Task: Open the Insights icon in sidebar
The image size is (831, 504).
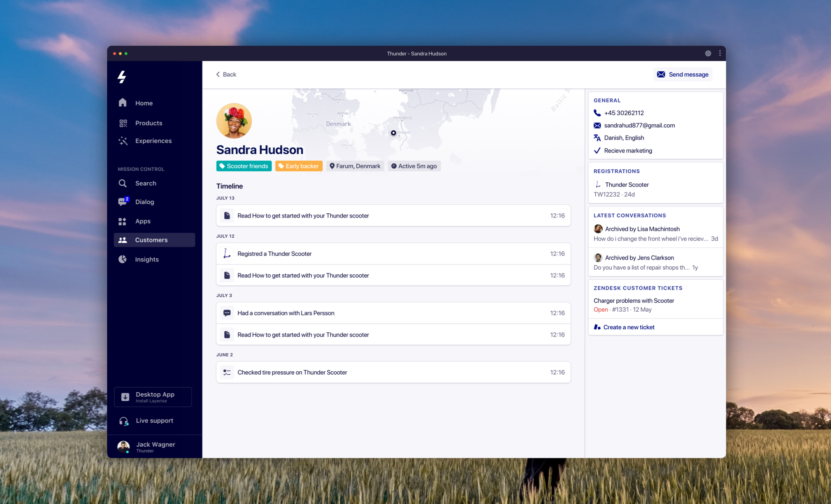Action: click(123, 259)
